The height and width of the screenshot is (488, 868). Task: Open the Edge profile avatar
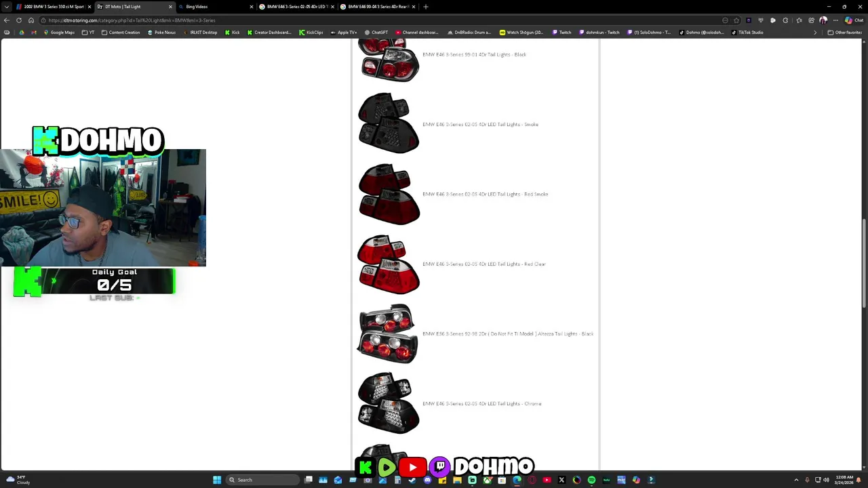click(823, 20)
